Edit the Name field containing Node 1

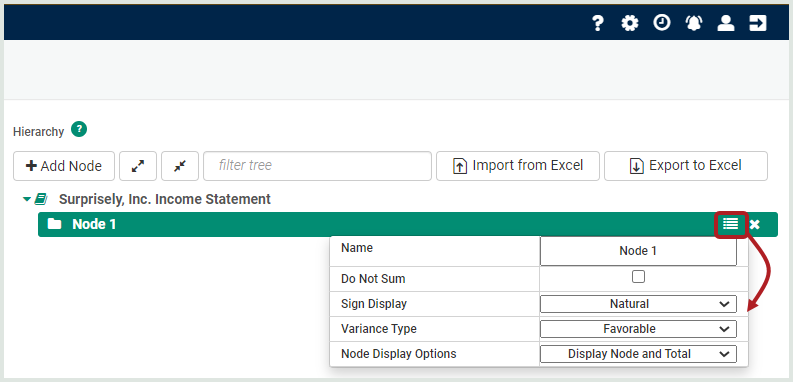[x=638, y=251]
